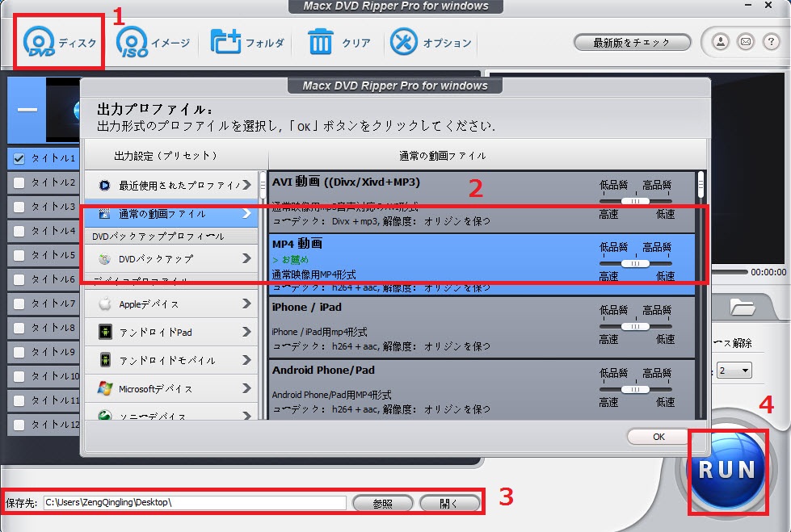Open the mail envelope icon

click(746, 41)
